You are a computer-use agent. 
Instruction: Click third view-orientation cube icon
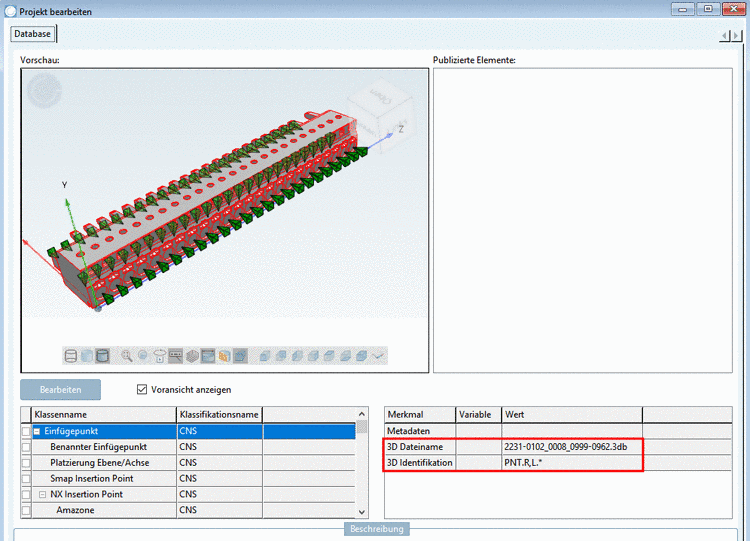pos(297,356)
